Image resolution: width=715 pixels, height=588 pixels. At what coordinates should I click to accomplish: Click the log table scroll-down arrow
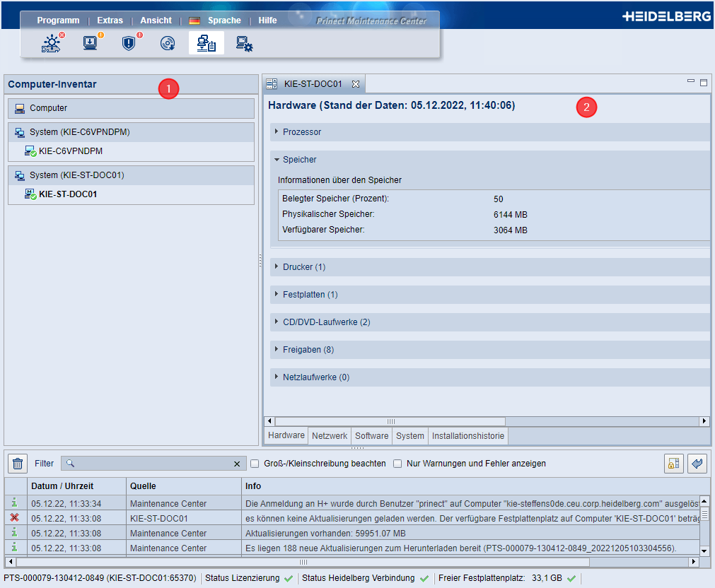[x=704, y=551]
